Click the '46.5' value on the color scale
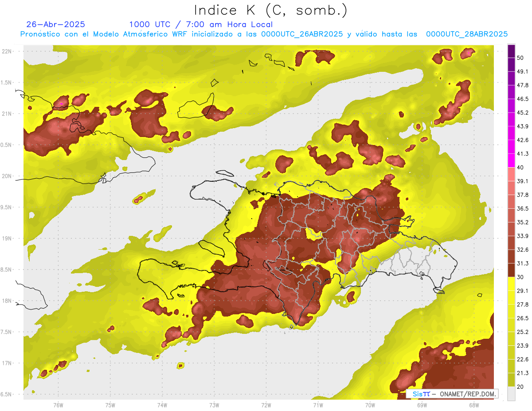 (x=523, y=99)
